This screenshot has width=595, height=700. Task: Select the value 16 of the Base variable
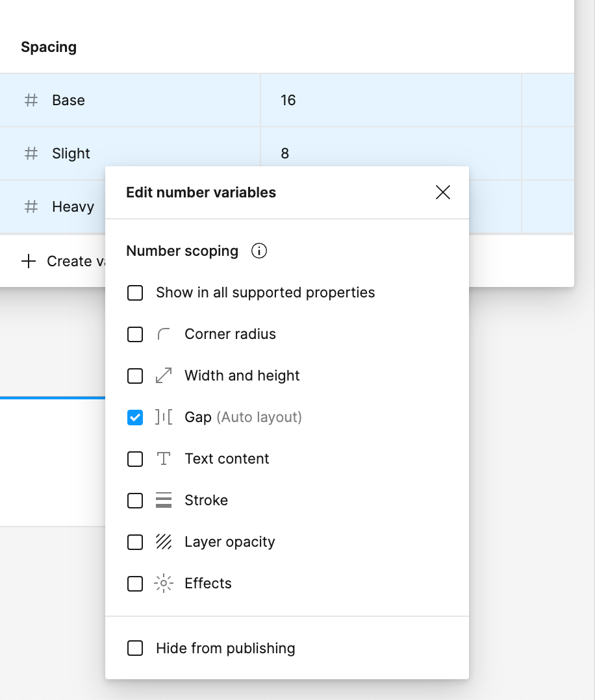287,100
